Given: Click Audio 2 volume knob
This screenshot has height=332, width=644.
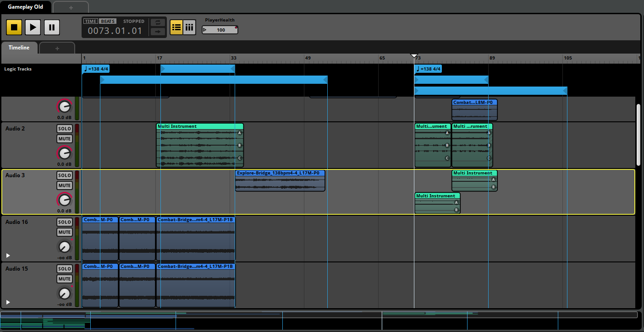Looking at the screenshot, I should click(65, 153).
